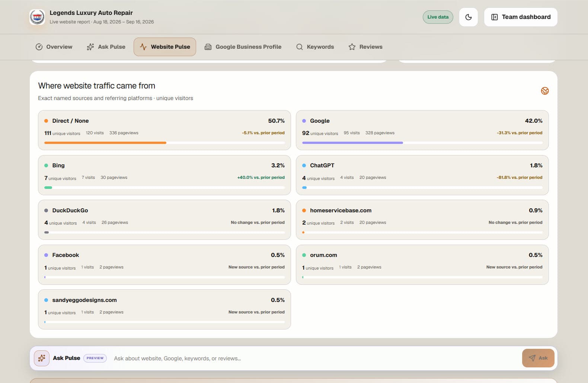Click the Ask Pulse sparkle icon in the ask bar
Image resolution: width=588 pixels, height=383 pixels.
[x=42, y=358]
